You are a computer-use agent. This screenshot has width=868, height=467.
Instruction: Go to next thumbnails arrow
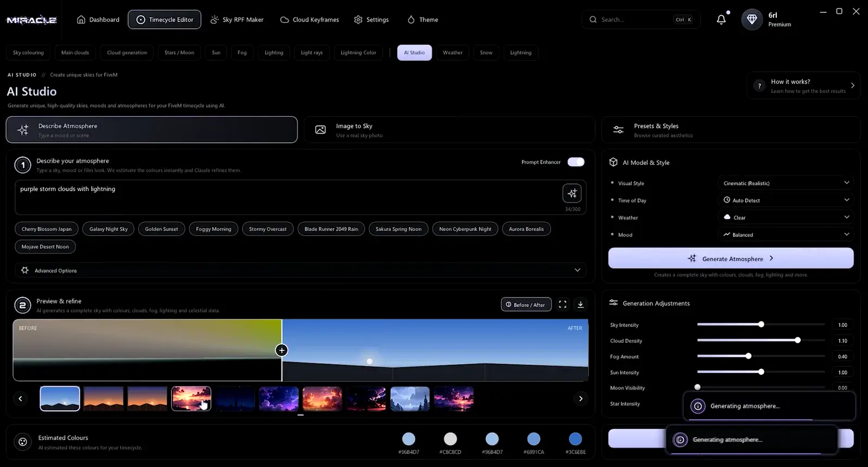pos(581,399)
